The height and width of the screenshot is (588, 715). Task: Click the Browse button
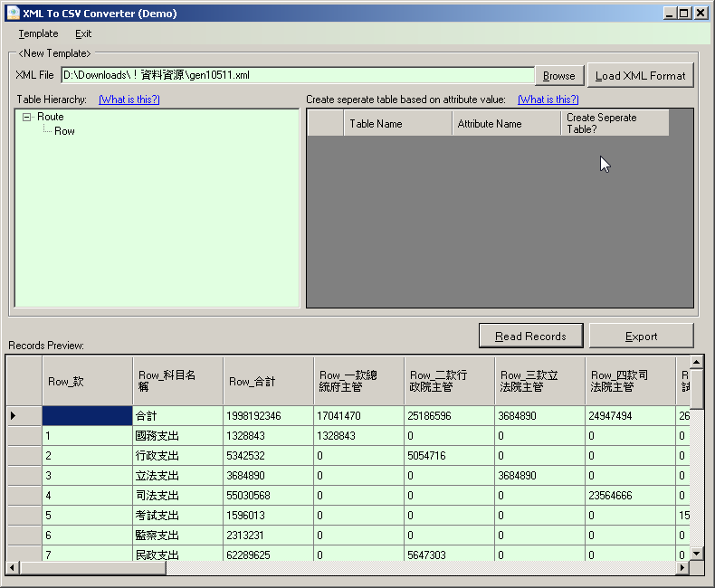click(x=558, y=76)
